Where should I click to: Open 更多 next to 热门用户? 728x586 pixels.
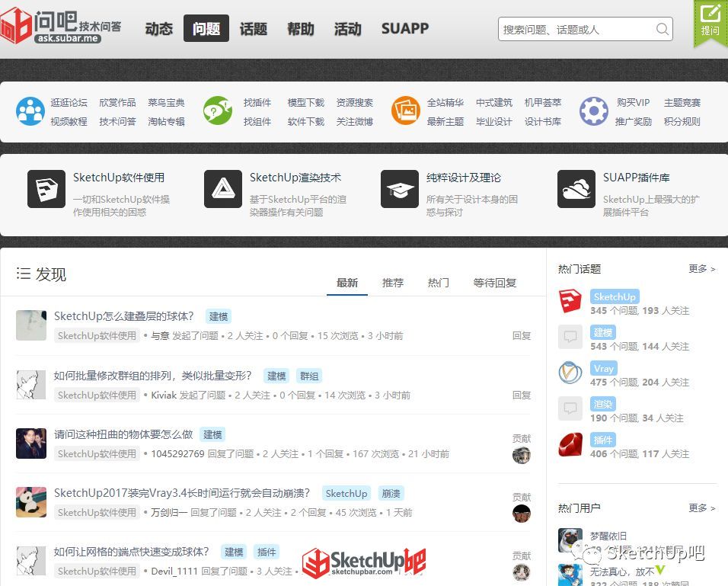coord(701,508)
